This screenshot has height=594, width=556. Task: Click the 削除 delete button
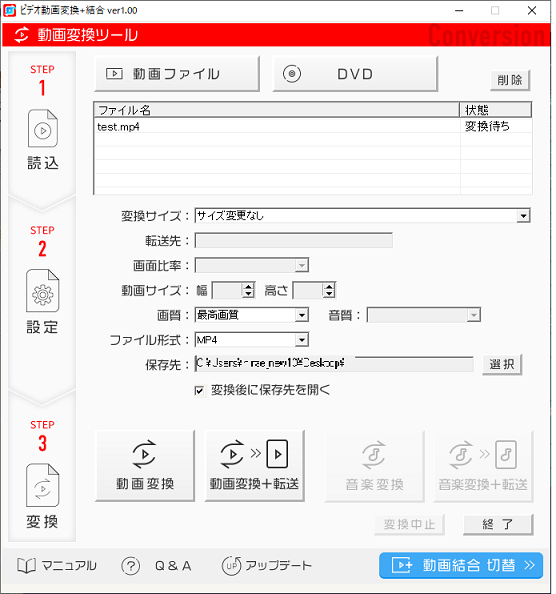(x=510, y=80)
